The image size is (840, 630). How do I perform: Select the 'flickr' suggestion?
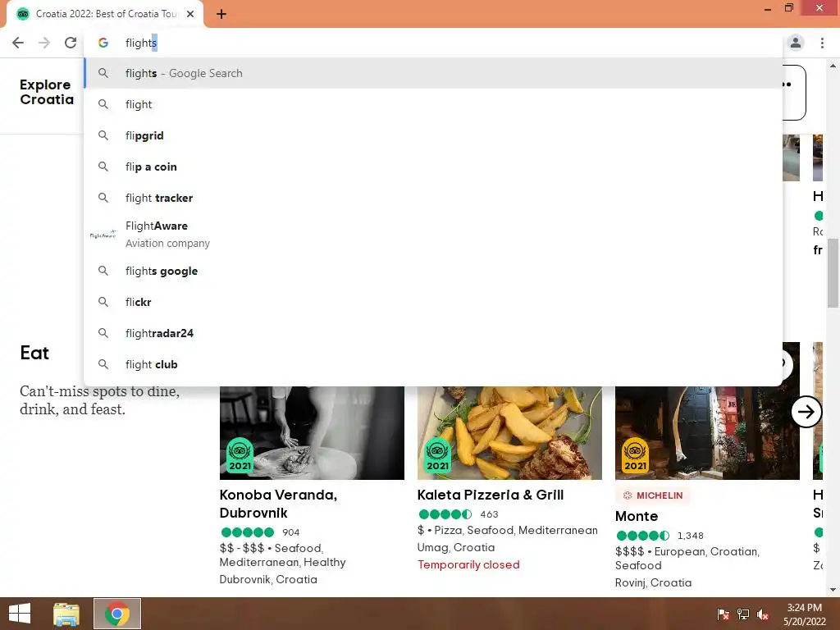pos(433,302)
